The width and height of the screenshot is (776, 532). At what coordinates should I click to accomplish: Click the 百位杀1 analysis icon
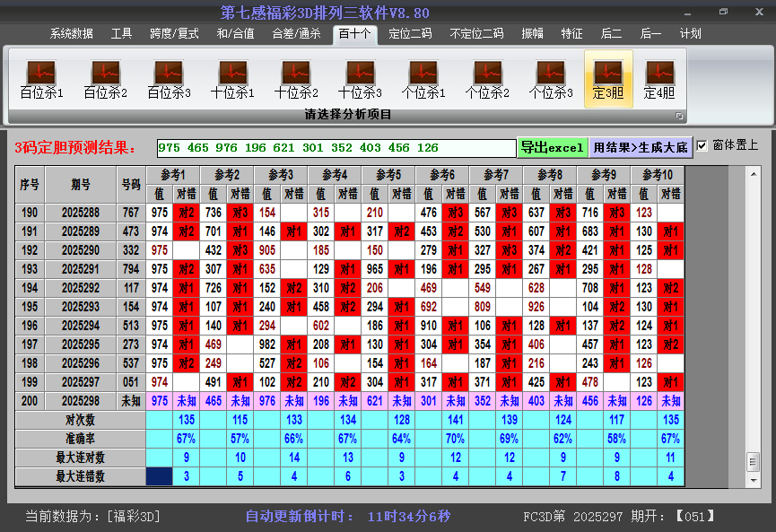[x=41, y=79]
